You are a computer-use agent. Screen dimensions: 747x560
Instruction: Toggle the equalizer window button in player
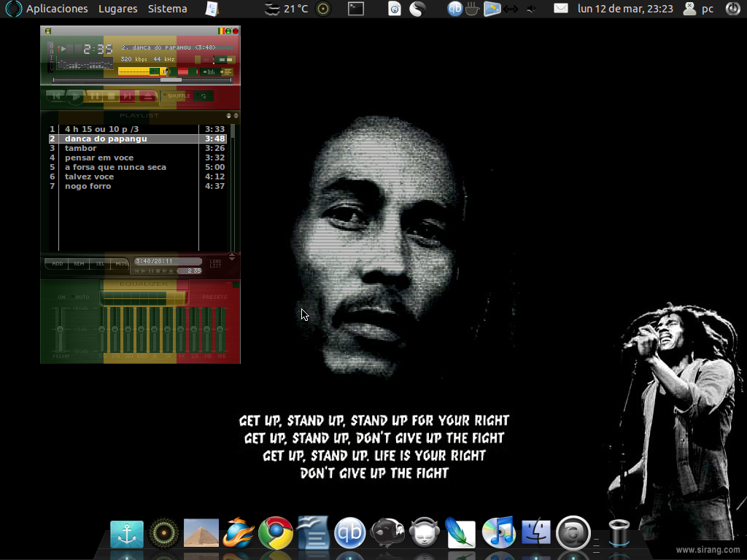(x=210, y=72)
